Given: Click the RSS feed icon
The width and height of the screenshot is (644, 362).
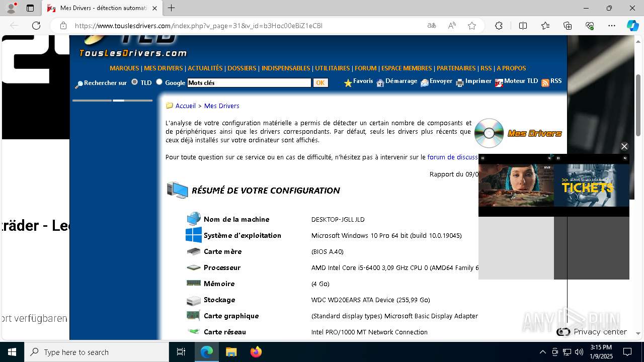Looking at the screenshot, I should tap(545, 83).
